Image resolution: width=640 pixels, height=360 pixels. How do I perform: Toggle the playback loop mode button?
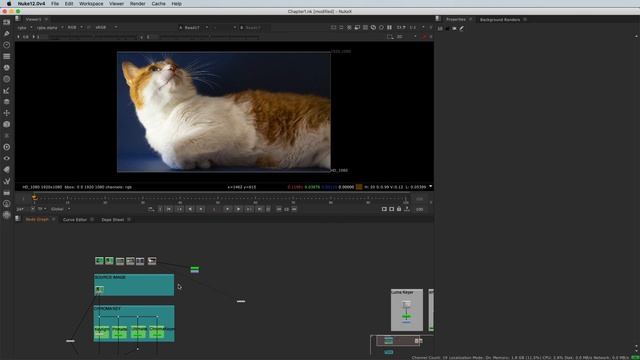151,209
